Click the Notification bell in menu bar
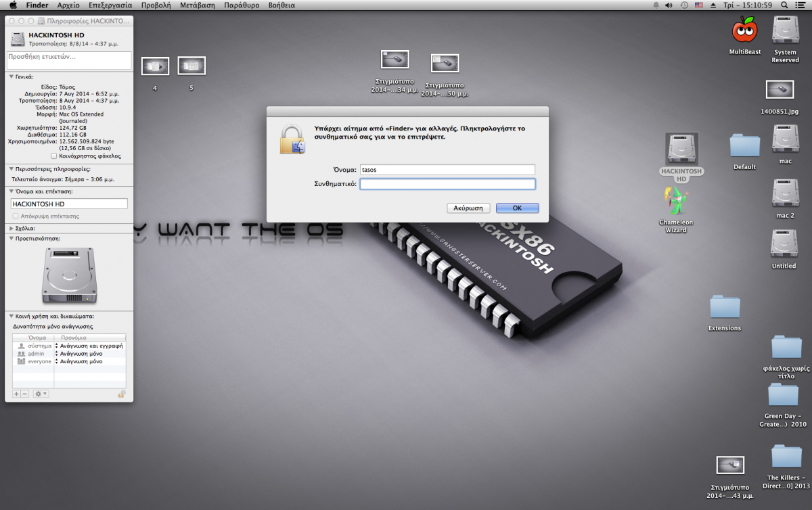This screenshot has width=812, height=510. pos(655,5)
